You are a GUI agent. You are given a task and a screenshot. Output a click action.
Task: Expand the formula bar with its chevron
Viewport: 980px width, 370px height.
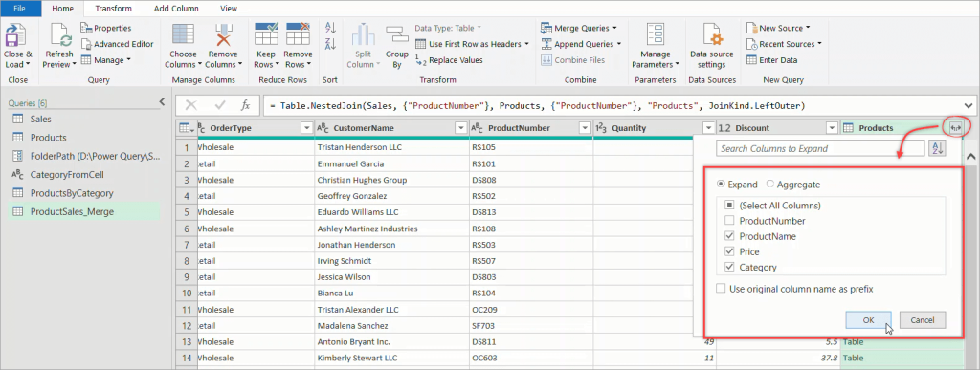tap(969, 106)
